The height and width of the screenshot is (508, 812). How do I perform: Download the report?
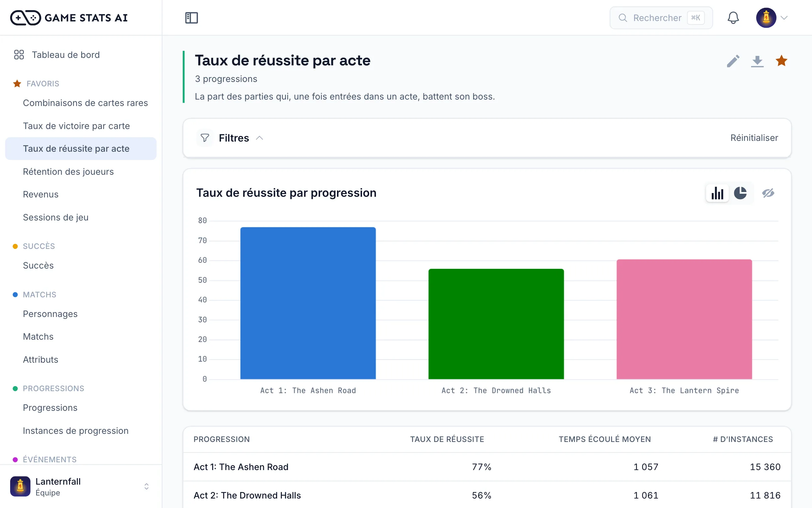coord(757,61)
